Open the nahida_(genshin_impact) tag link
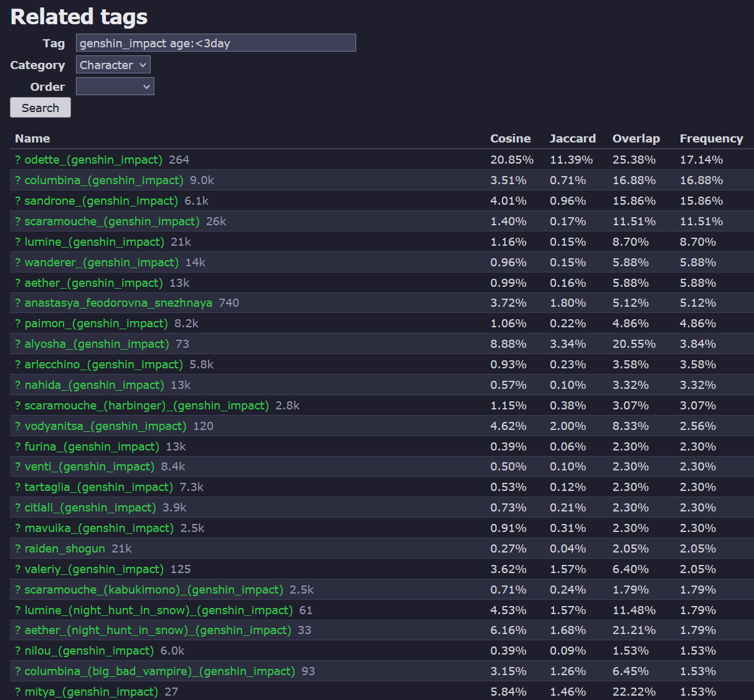Screen dimensions: 754x700 coord(95,385)
